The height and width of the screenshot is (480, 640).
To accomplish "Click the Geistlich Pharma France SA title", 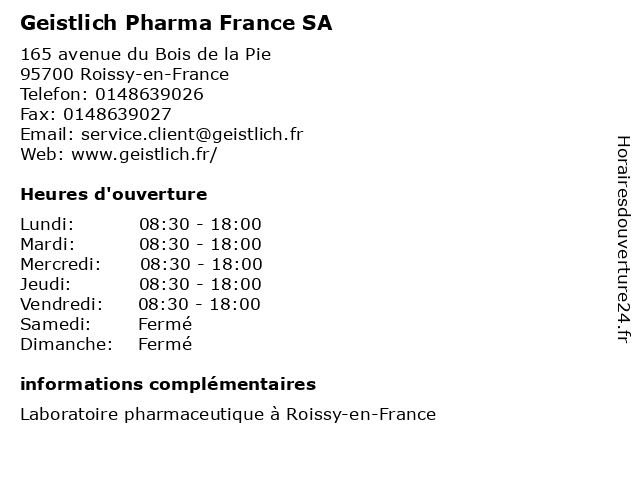I will 176,23.
